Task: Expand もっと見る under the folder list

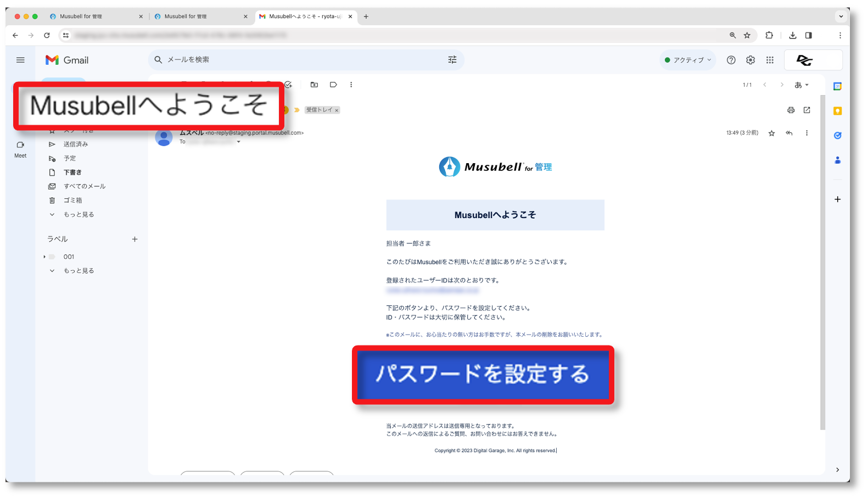Action: [x=79, y=214]
